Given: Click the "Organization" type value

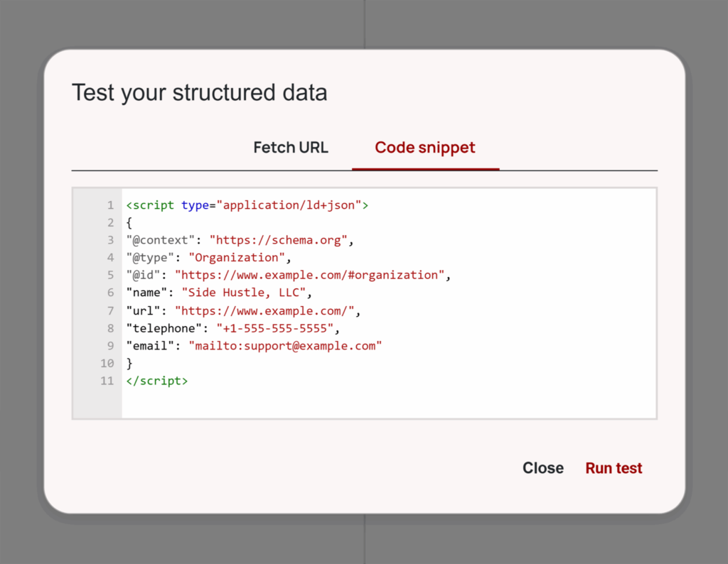Looking at the screenshot, I should tap(237, 257).
